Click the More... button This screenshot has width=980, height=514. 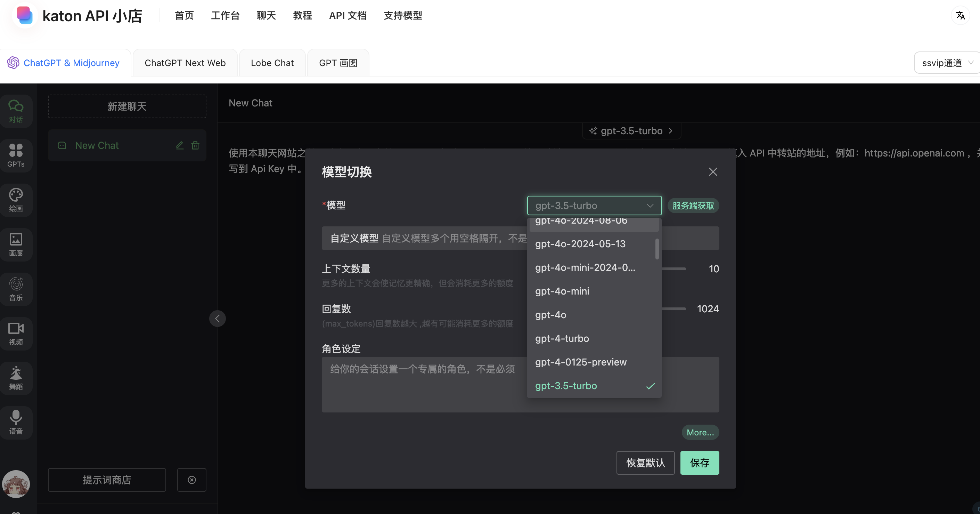tap(700, 432)
